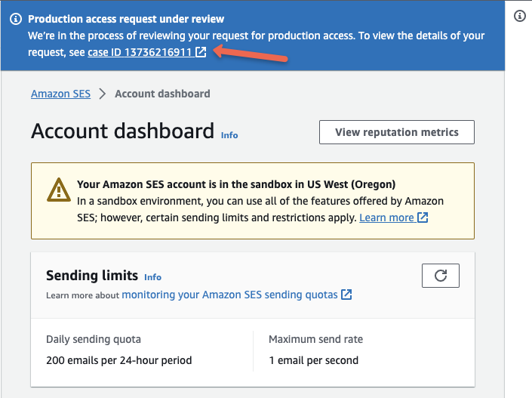The width and height of the screenshot is (532, 398).
Task: Click View reputation metrics button
Action: point(397,132)
